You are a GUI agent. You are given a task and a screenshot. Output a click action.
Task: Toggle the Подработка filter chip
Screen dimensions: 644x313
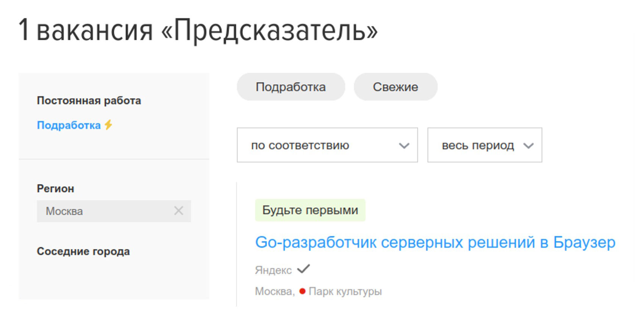(x=291, y=87)
